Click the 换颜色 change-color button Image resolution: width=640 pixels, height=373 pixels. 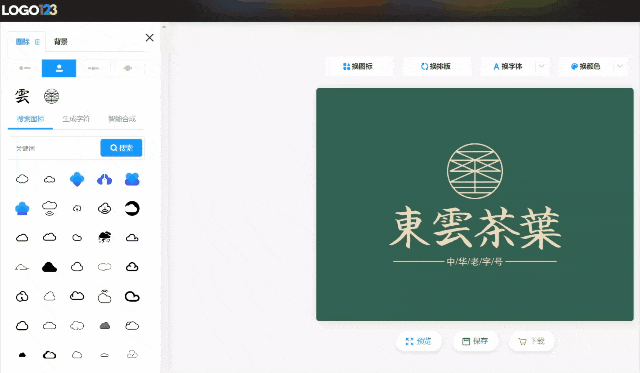[x=586, y=66]
